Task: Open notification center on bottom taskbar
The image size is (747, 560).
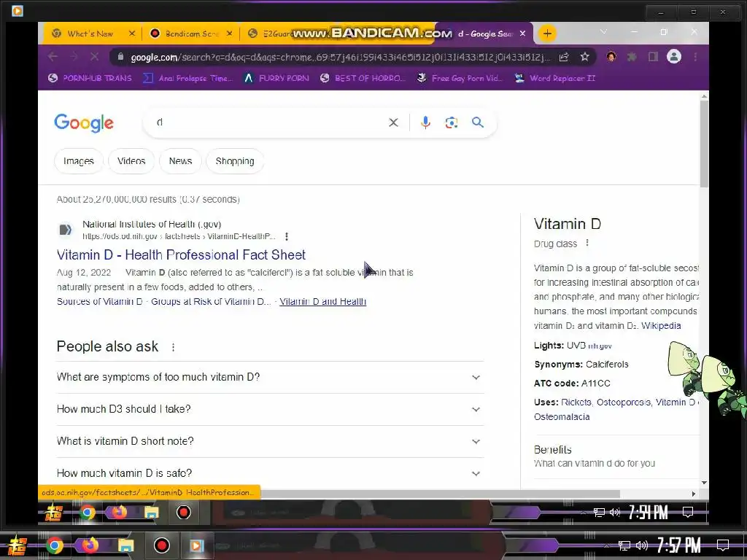Action: [x=723, y=545]
